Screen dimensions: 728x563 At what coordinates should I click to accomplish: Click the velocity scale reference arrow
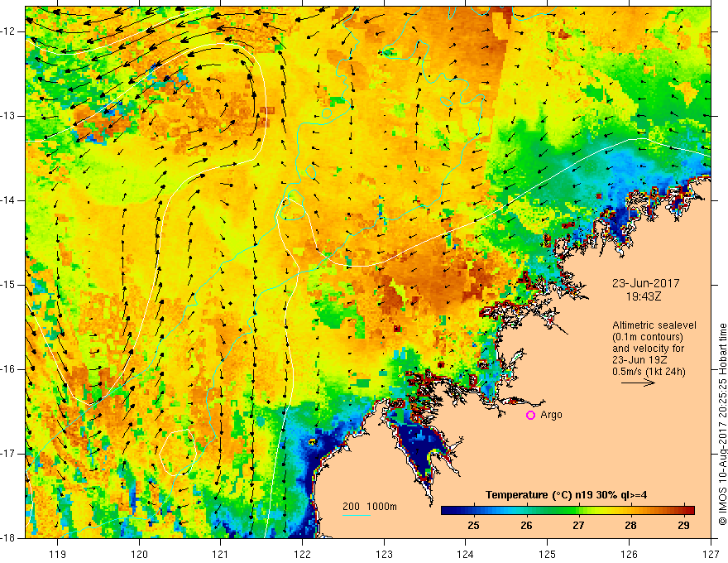point(638,383)
